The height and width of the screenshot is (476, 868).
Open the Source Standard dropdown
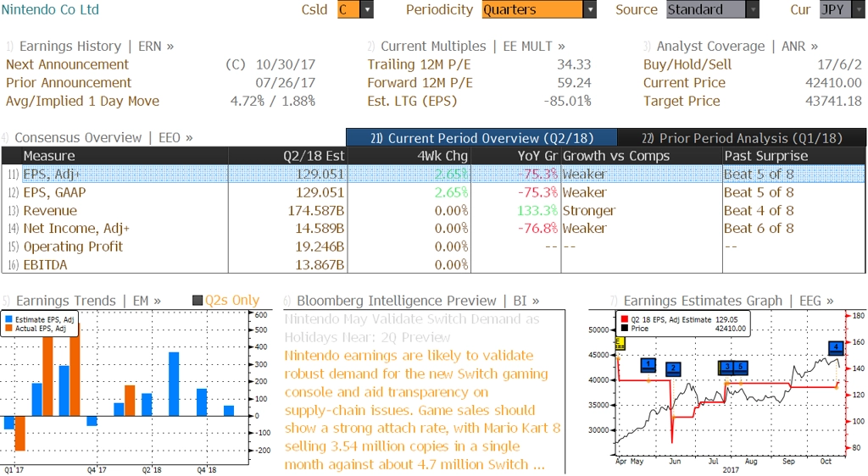(753, 9)
